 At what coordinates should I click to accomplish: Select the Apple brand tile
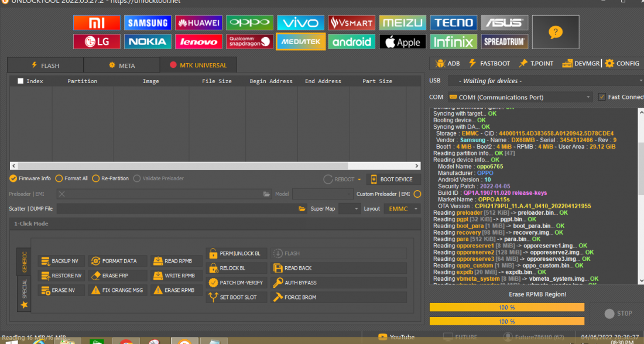pos(403,42)
